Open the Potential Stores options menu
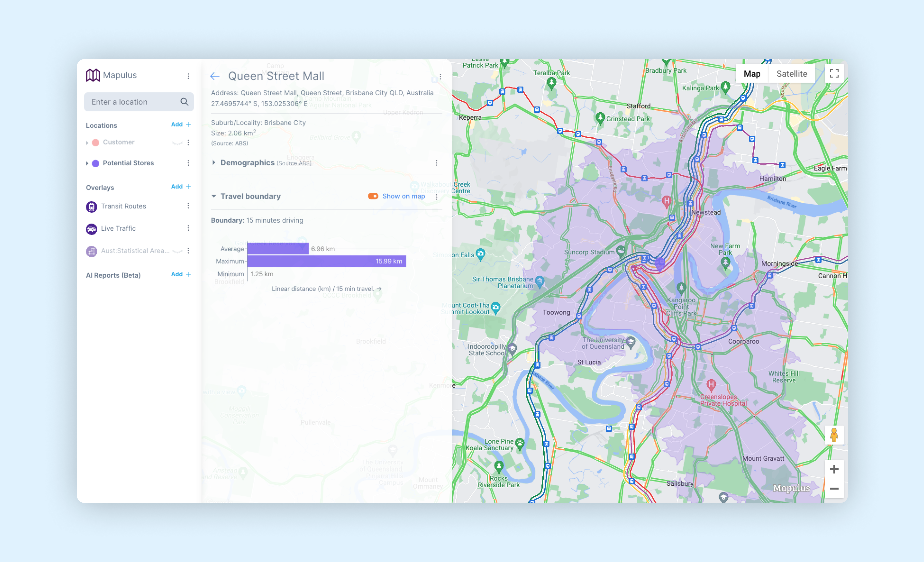The height and width of the screenshot is (562, 924). [x=188, y=163]
